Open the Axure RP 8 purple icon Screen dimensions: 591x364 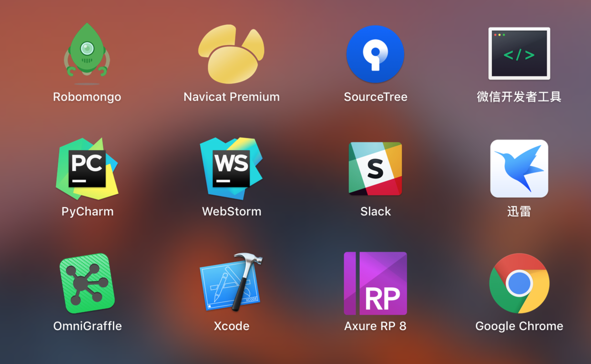click(x=376, y=283)
